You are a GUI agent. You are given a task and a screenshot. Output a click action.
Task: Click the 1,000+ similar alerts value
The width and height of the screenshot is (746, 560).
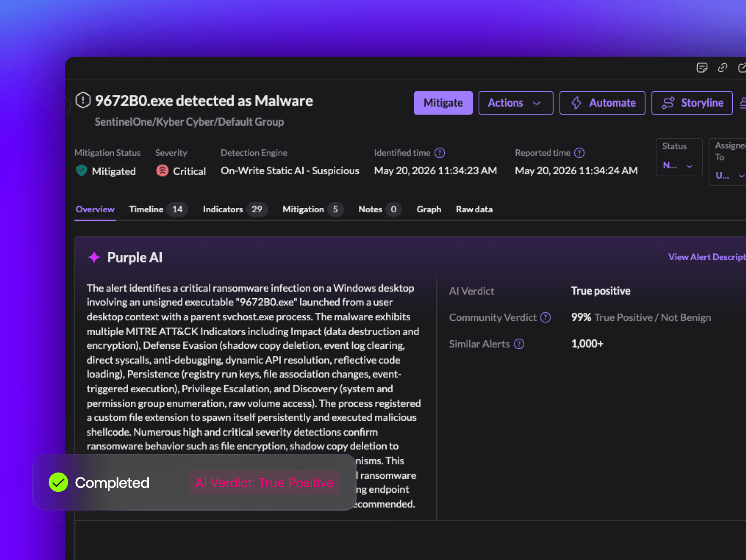click(x=587, y=344)
